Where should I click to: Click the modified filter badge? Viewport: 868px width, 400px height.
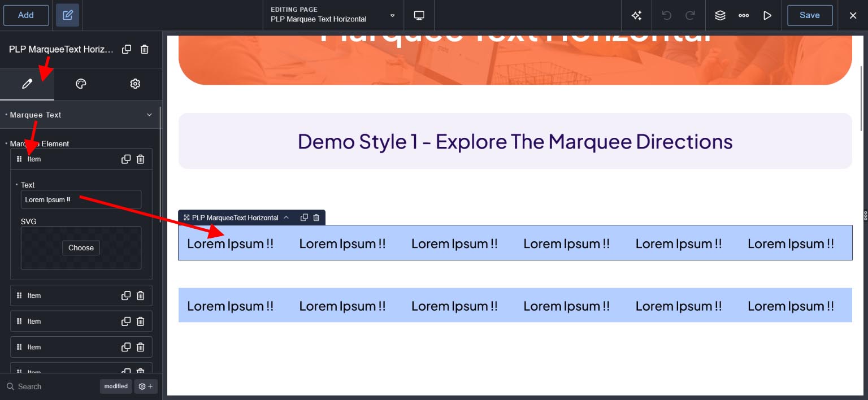click(116, 386)
